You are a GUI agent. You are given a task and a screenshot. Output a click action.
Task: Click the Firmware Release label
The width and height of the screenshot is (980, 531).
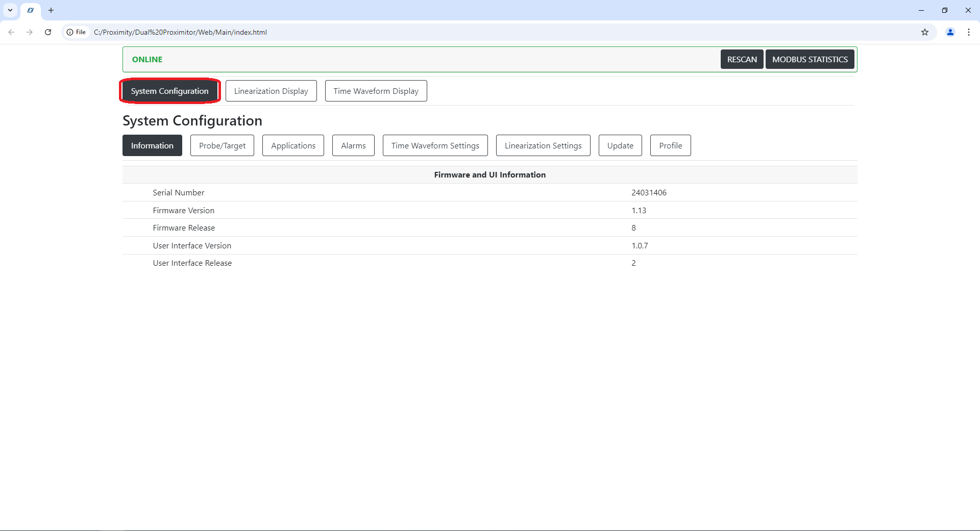click(184, 227)
